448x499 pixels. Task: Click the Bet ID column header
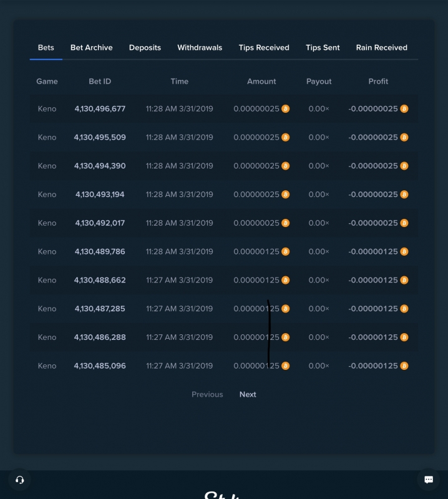point(100,82)
